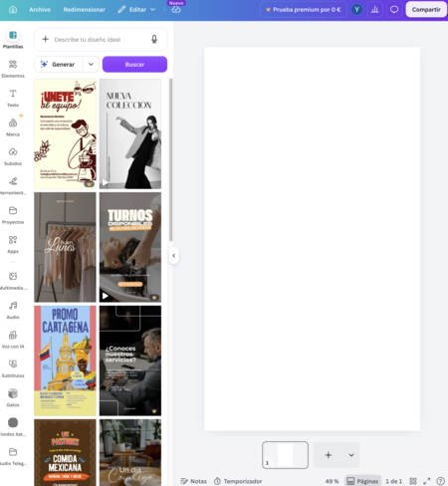448x486 pixels.
Task: Open the Proyectos sidebar panel
Action: 13,215
